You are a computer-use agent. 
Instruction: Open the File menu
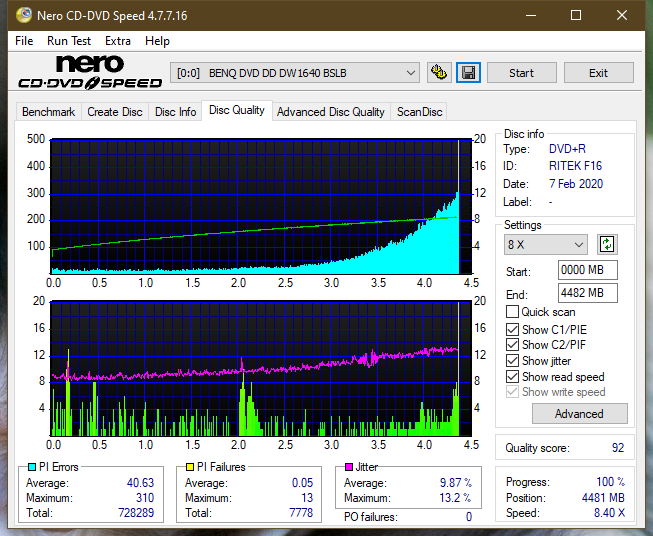[x=24, y=41]
